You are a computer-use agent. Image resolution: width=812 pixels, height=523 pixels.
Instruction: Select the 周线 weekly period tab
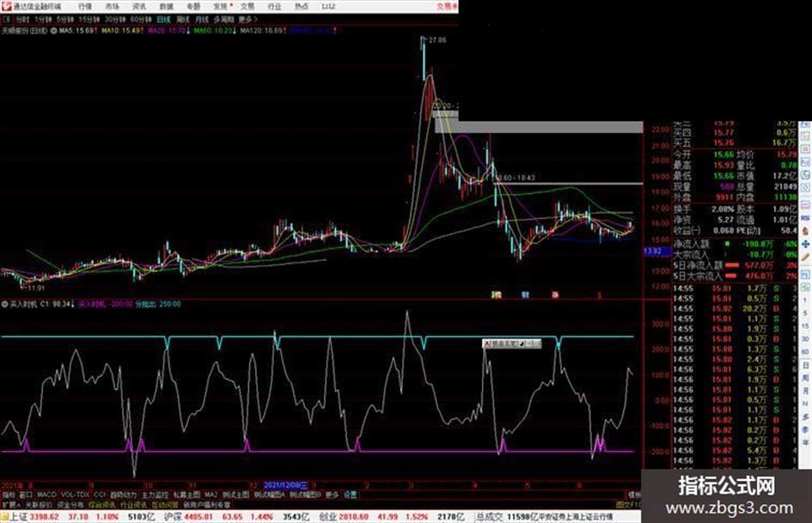183,19
